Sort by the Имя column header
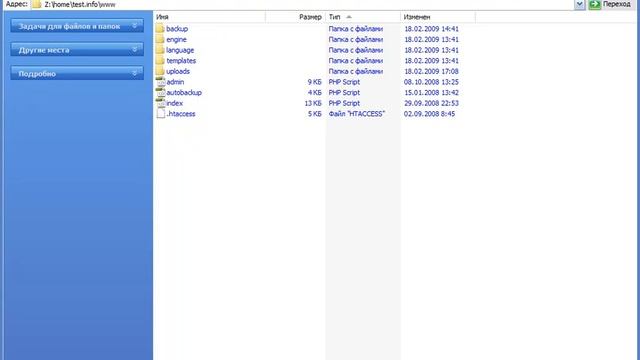This screenshot has width=640, height=360. (x=210, y=17)
